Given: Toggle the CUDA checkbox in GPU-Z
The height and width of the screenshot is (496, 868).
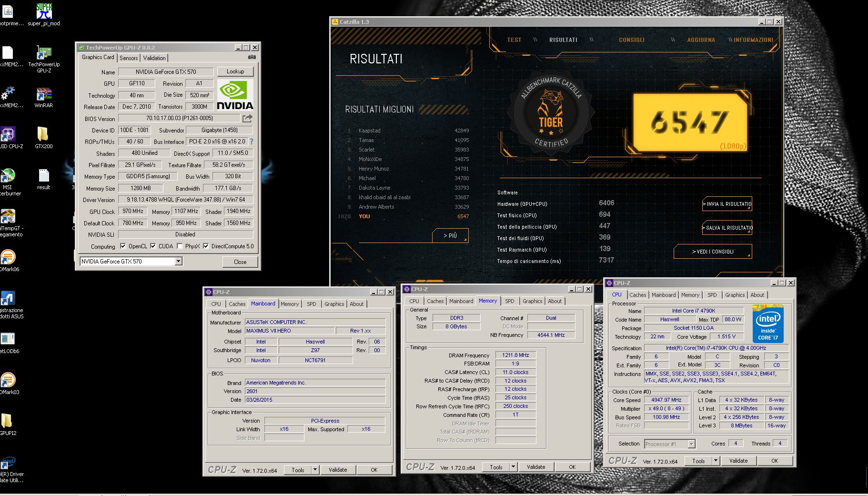Looking at the screenshot, I should (153, 246).
